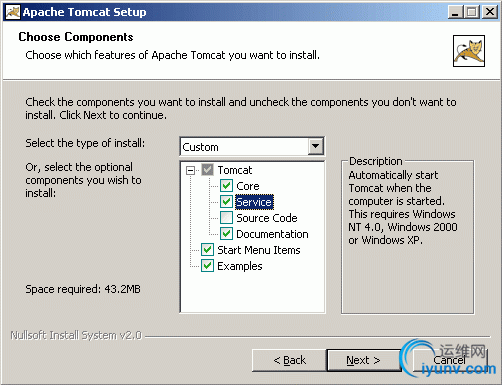Click the Tomcat icon in the title bar
Screen dimensions: 502x385
click(x=13, y=12)
